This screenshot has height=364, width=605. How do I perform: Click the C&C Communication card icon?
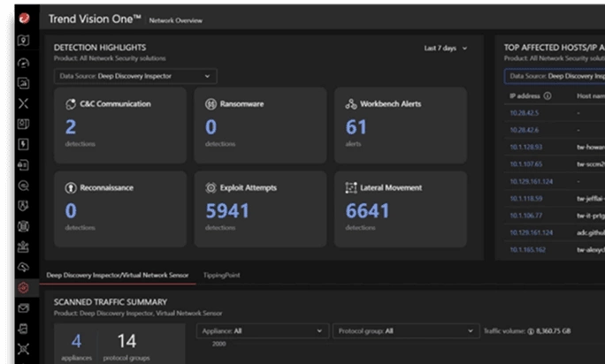[71, 104]
